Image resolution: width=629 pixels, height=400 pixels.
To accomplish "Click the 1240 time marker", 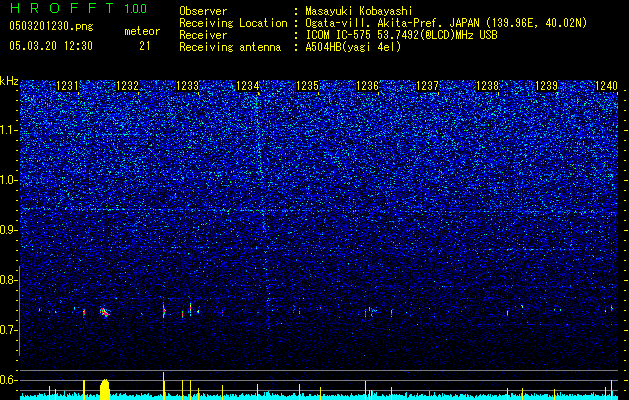I will pyautogui.click(x=607, y=86).
